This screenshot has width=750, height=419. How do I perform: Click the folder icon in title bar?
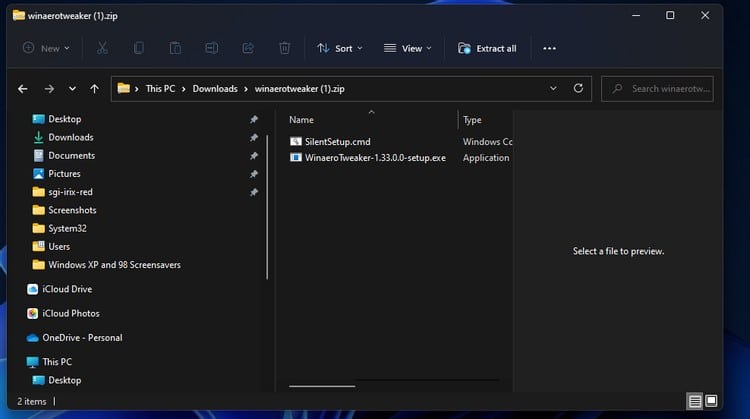(19, 15)
